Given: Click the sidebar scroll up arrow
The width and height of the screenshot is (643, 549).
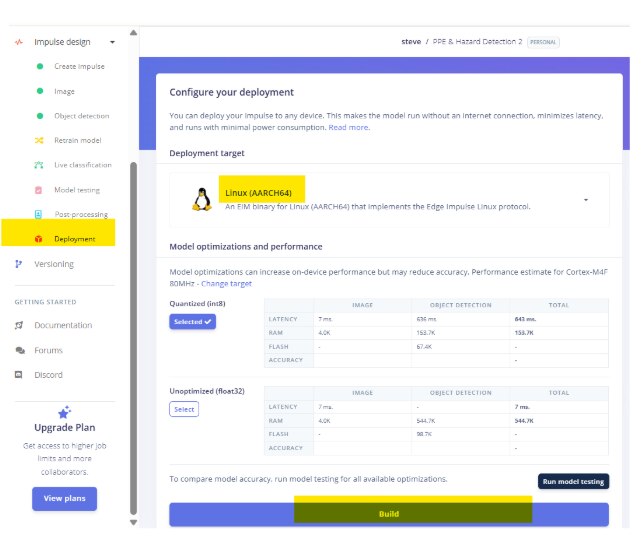Looking at the screenshot, I should tap(133, 33).
